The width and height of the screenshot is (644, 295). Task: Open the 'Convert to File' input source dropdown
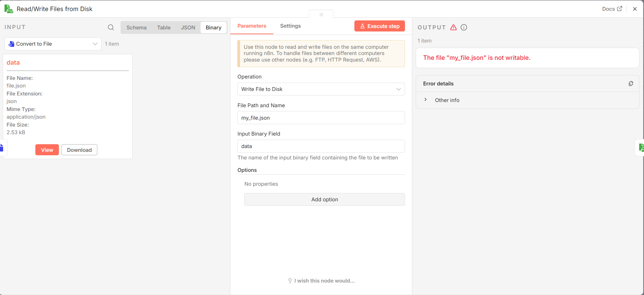(x=53, y=44)
